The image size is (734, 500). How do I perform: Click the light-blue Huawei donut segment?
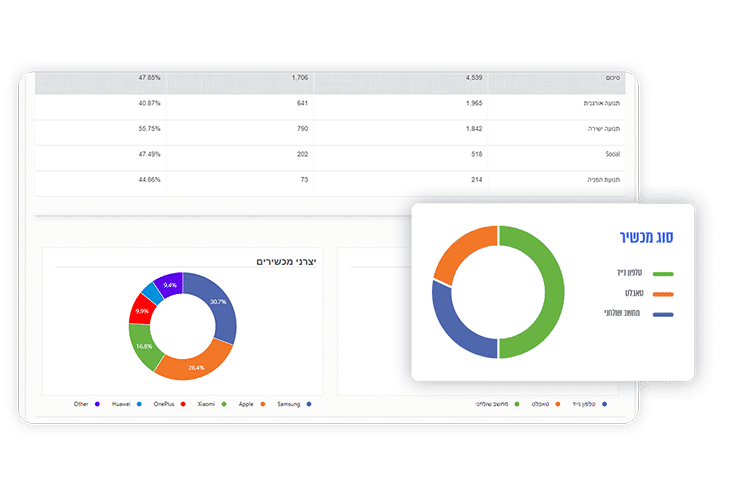pyautogui.click(x=153, y=293)
